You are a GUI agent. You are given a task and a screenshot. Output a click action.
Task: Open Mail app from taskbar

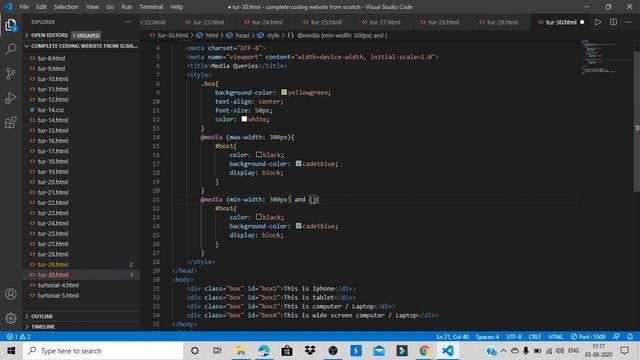tap(379, 351)
